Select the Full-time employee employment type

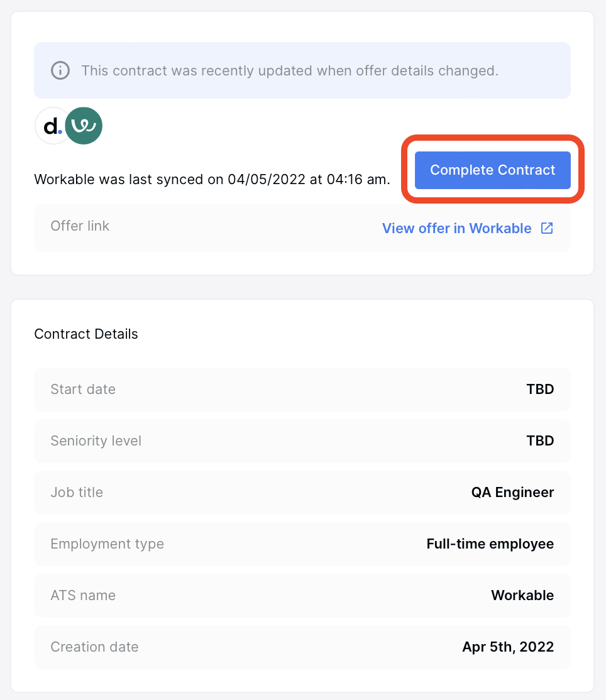point(490,544)
